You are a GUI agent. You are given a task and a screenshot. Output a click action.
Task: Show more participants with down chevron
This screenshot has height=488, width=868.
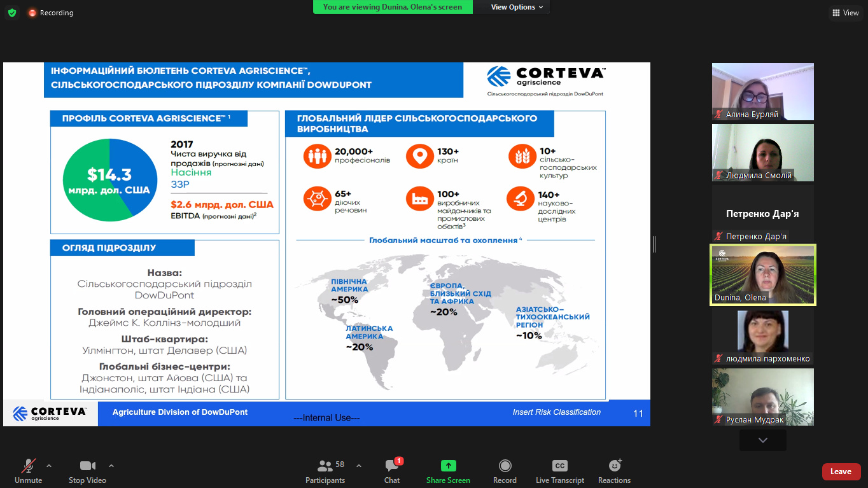click(763, 440)
